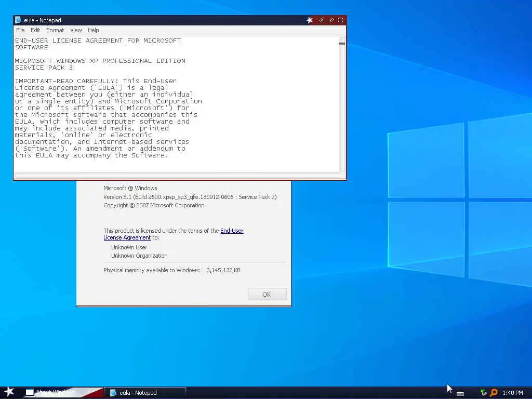
Task: Click the keyboard icon in system tray
Action: click(x=460, y=394)
